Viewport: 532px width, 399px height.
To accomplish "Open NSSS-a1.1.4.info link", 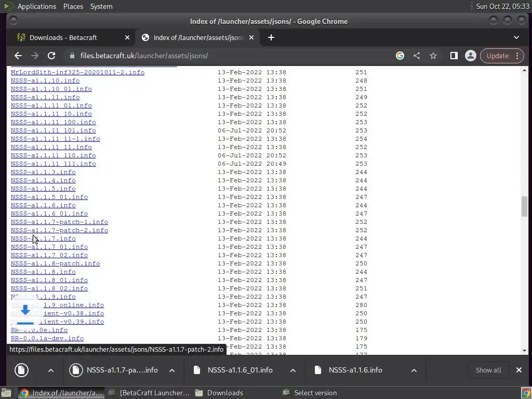I will pyautogui.click(x=43, y=180).
